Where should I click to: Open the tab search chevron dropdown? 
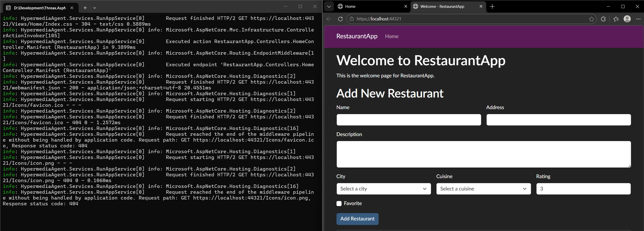[x=329, y=6]
